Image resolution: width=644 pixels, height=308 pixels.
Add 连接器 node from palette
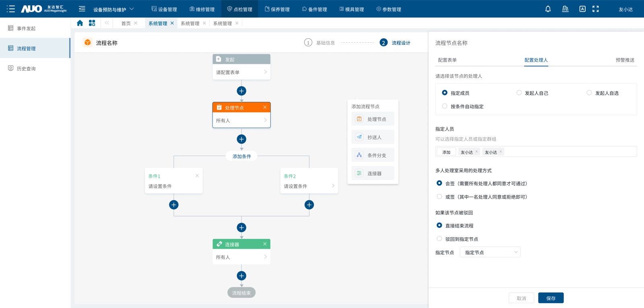point(373,173)
